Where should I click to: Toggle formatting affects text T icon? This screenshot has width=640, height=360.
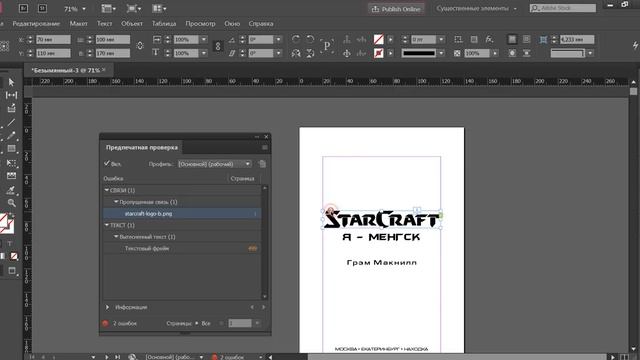(10, 244)
